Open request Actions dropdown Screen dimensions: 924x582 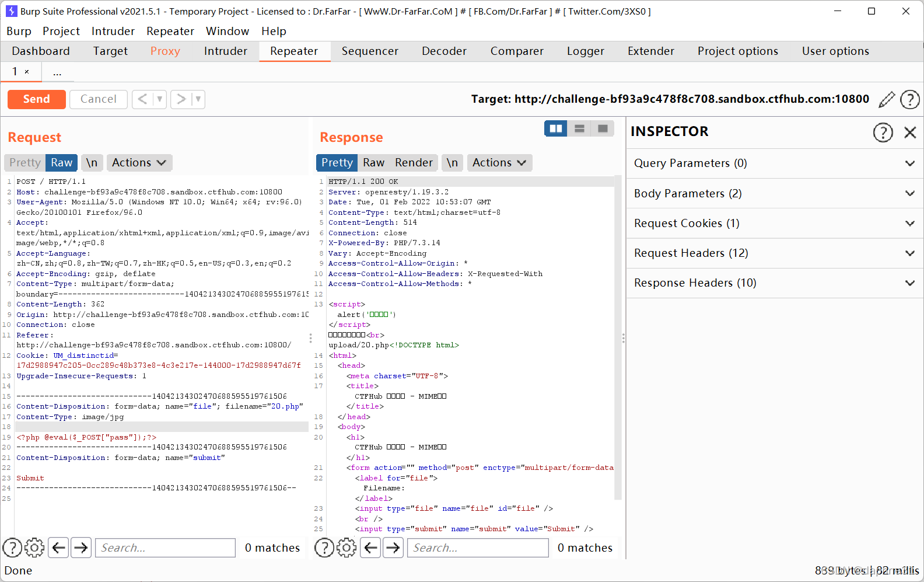[139, 163]
